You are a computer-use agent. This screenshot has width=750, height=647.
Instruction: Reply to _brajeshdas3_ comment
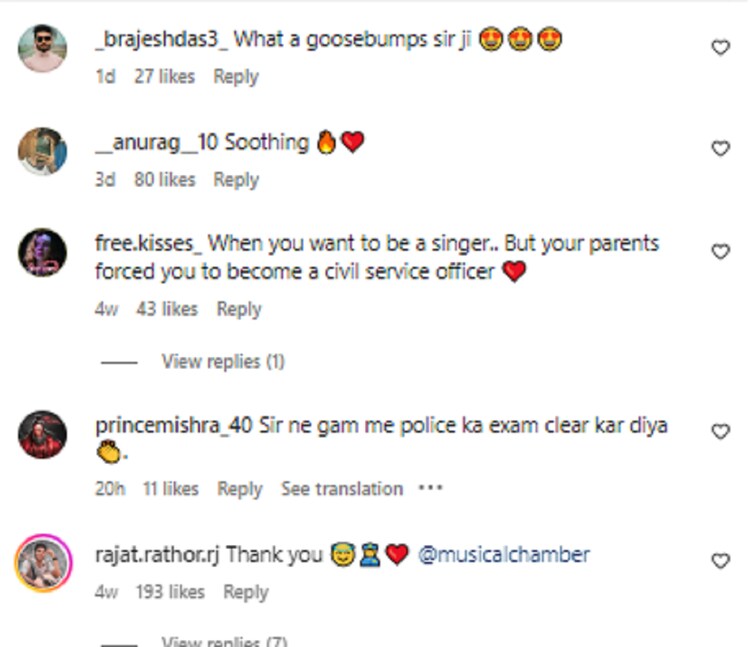tap(235, 76)
